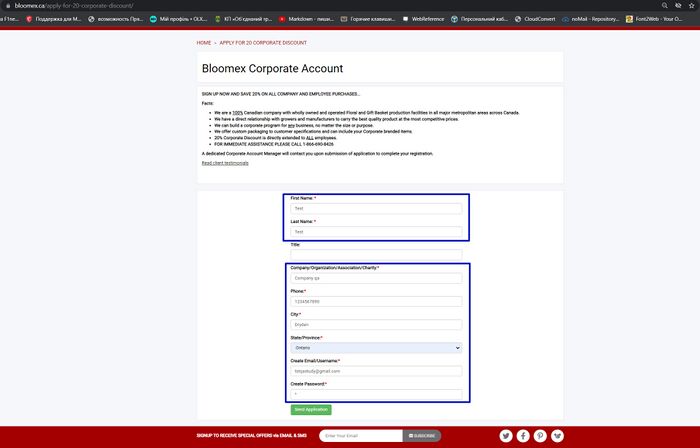Focus the Phone input field

[x=376, y=301]
